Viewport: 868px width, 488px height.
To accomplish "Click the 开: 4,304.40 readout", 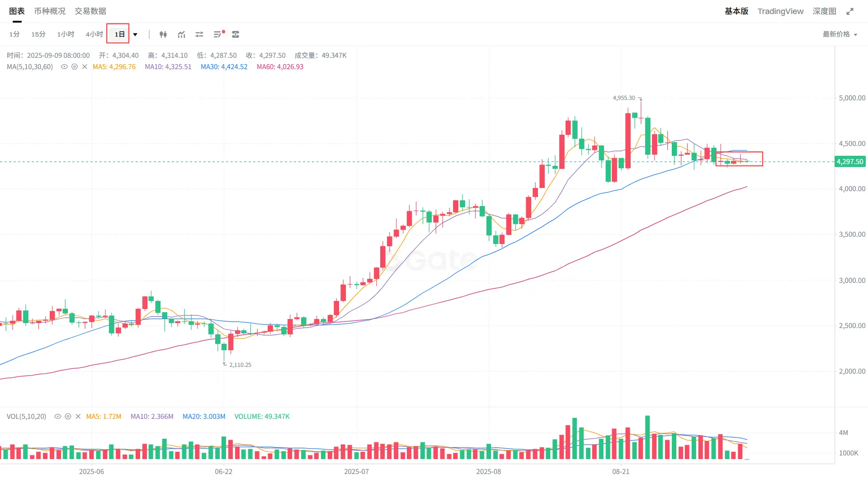I will [119, 56].
